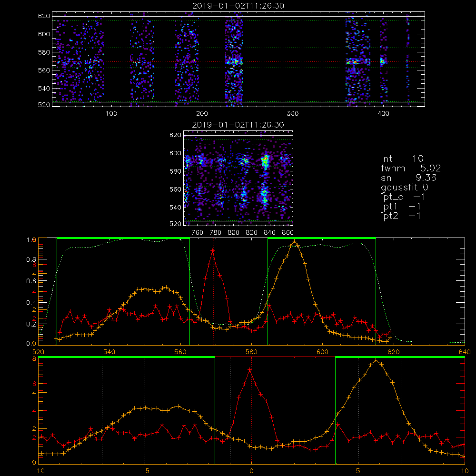Viewport: 476px width, 476px height.
Task: Click the 0.6 y-axis label of profile plot
Action: tap(31, 281)
